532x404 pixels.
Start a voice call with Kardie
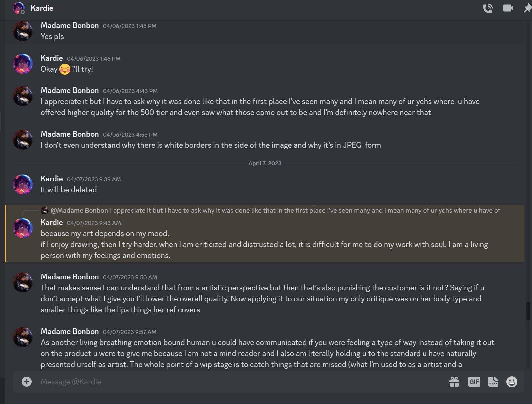pyautogui.click(x=488, y=8)
